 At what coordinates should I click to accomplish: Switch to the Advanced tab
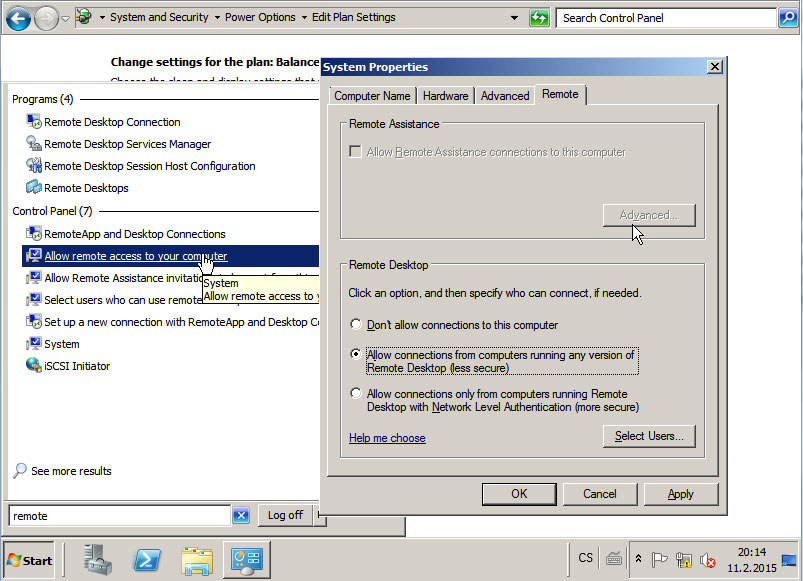(x=505, y=96)
